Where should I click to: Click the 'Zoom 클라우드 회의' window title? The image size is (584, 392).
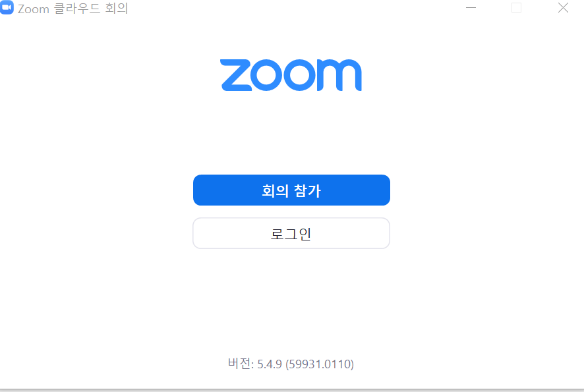pyautogui.click(x=73, y=8)
